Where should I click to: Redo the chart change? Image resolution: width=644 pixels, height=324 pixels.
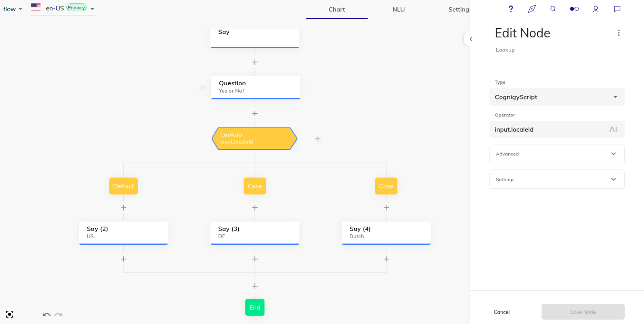point(58,315)
